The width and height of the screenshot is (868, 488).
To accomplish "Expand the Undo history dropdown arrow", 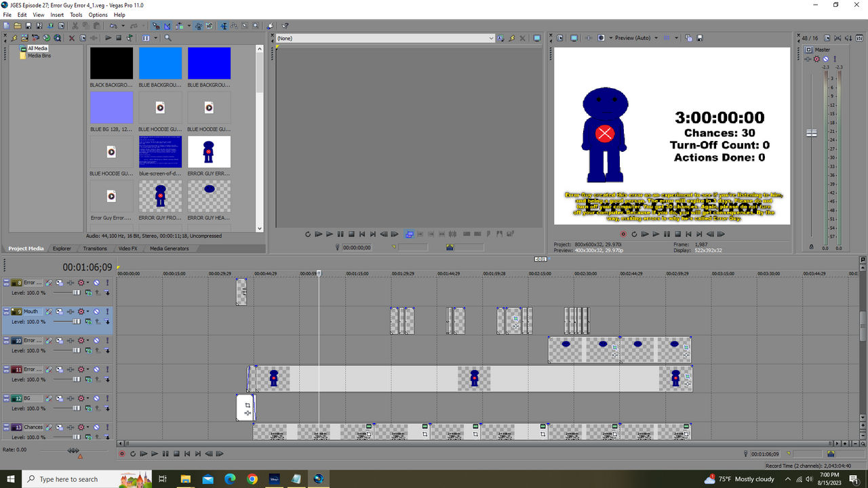I will click(x=122, y=25).
